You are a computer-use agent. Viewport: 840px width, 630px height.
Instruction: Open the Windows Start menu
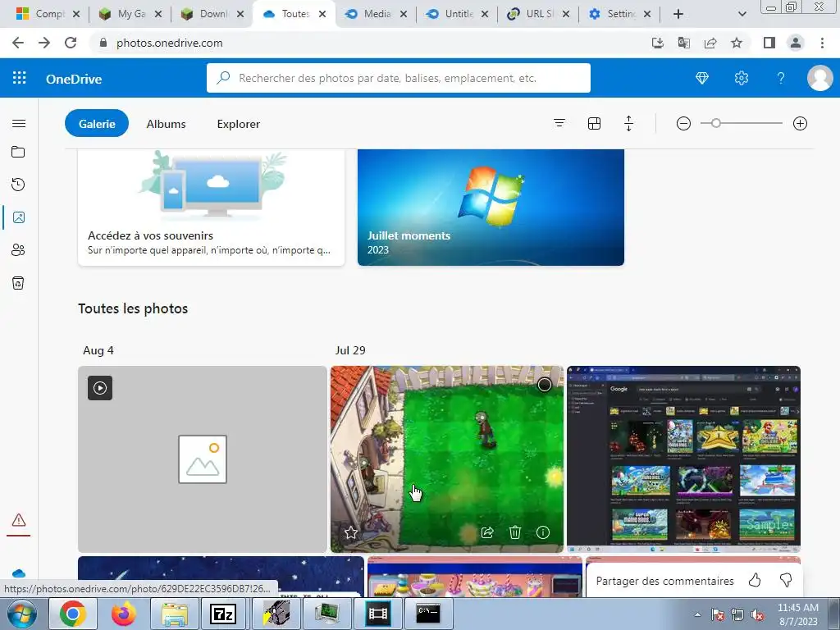(x=22, y=614)
